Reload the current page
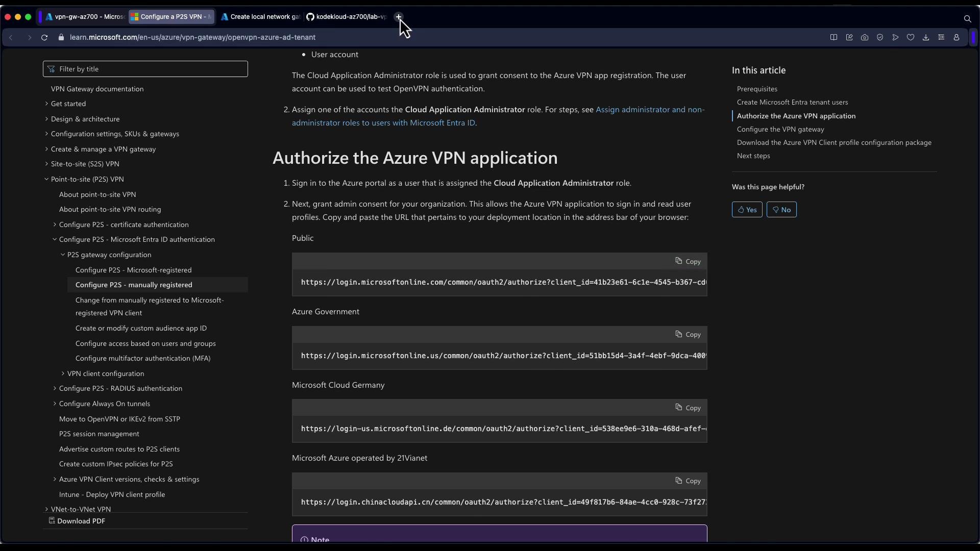This screenshot has height=551, width=980. [44, 37]
